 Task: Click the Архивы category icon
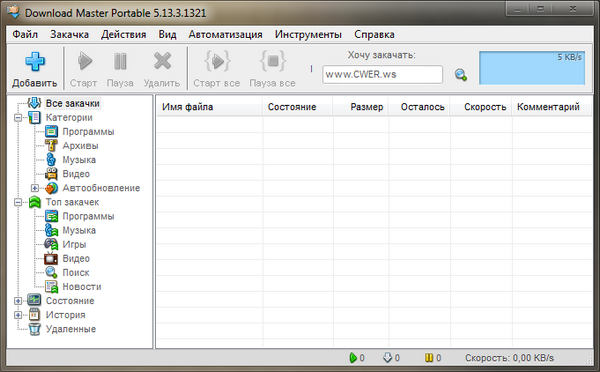[x=51, y=145]
